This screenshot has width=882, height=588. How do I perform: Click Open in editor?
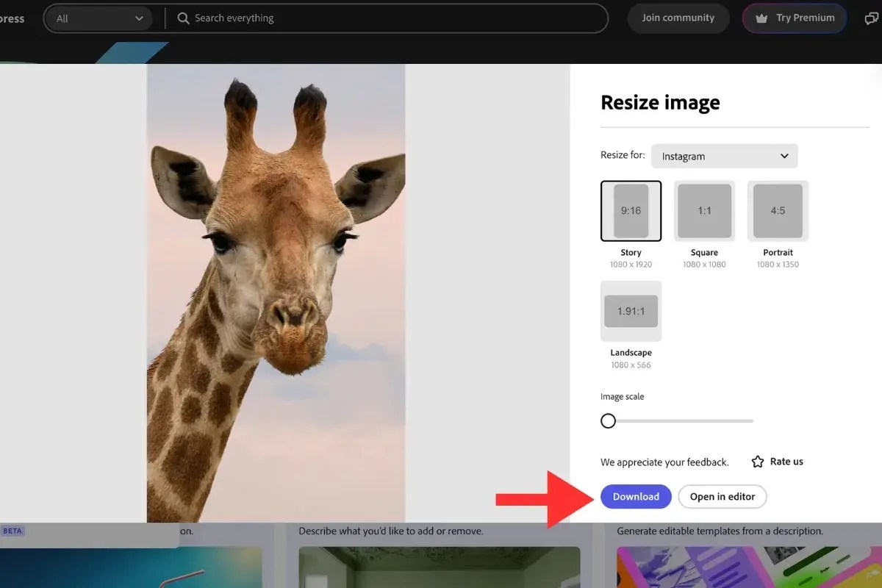pos(723,496)
